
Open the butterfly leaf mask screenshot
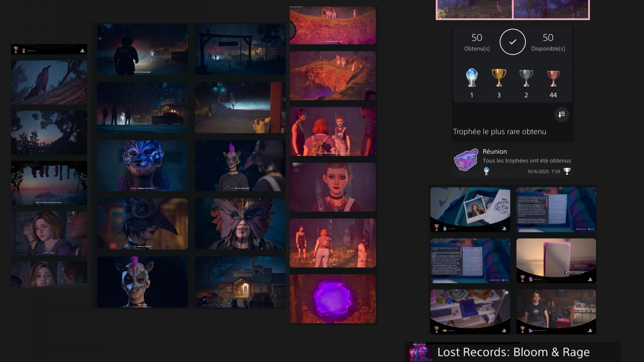point(240,224)
